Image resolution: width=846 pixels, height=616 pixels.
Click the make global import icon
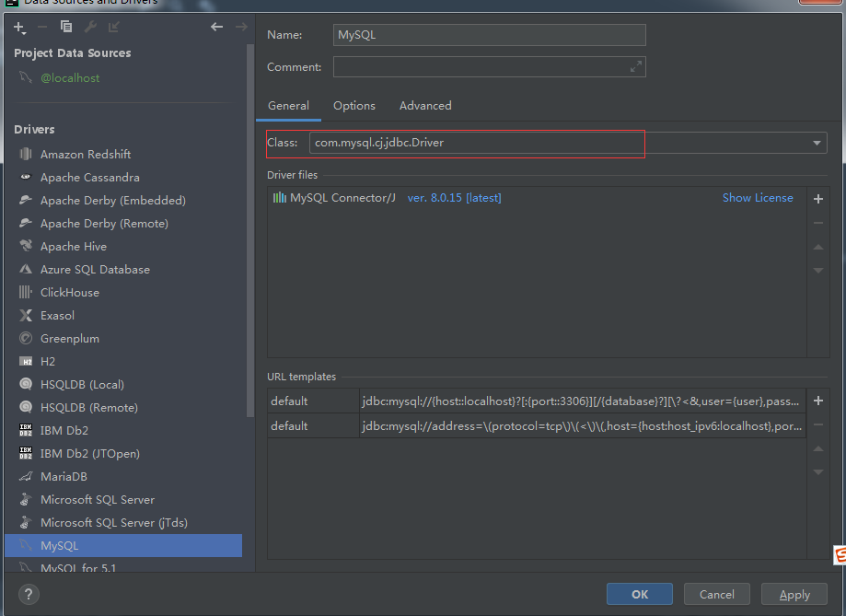coord(114,27)
